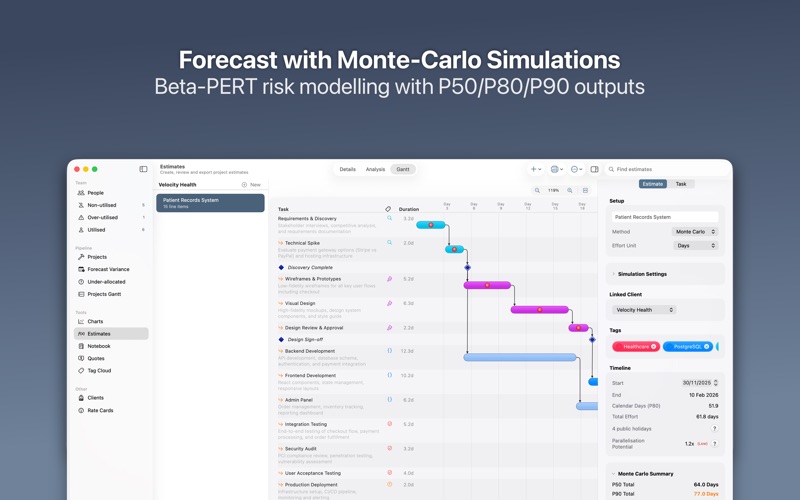Toggle the sidebar panel icon
Image resolution: width=800 pixels, height=500 pixels.
pos(143,169)
